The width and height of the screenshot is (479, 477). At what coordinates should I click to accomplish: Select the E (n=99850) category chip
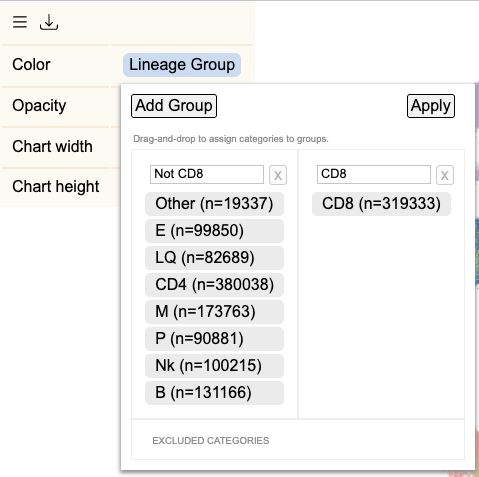click(214, 231)
